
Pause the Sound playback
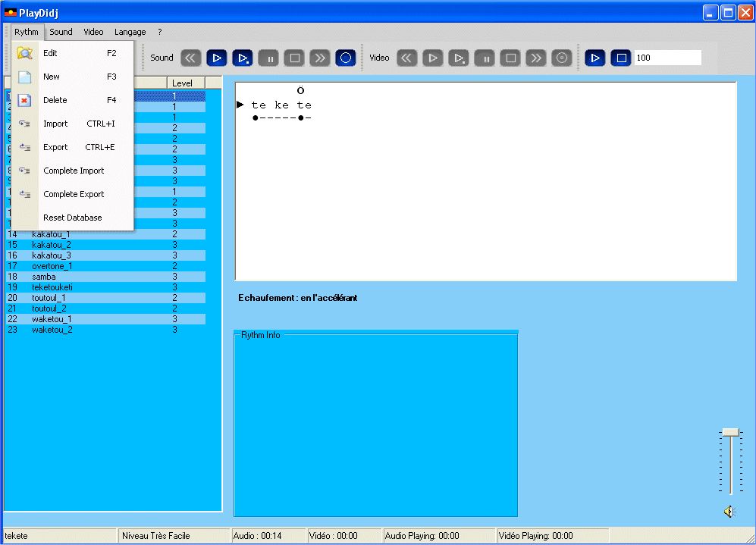click(x=268, y=58)
